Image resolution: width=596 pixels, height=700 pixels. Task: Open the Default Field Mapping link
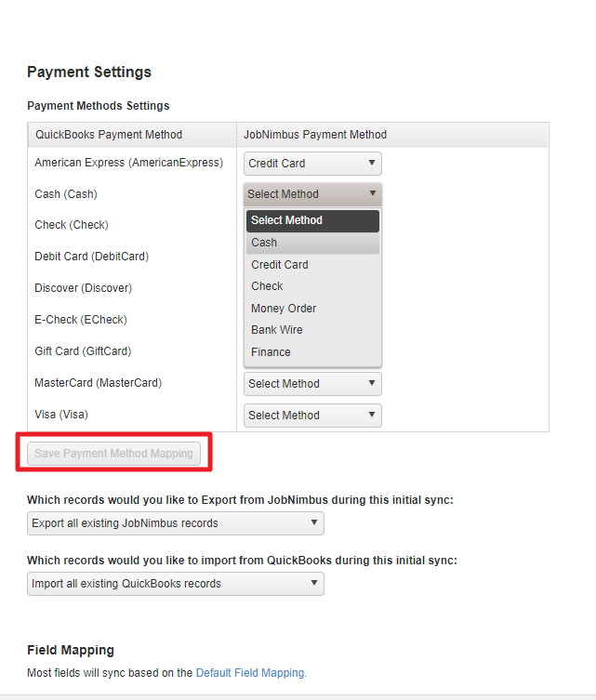coord(251,673)
